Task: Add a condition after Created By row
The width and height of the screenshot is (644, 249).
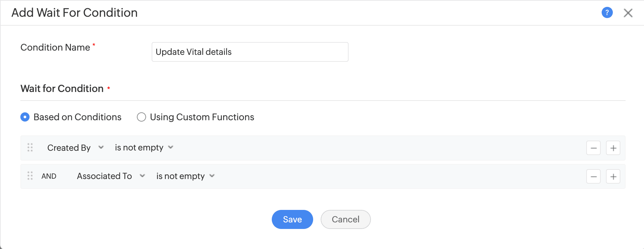Action: [613, 148]
